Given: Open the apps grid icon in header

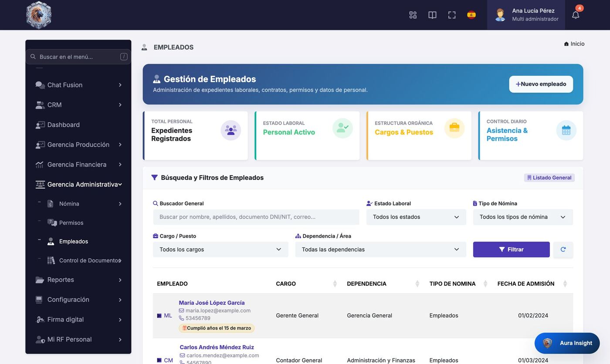Looking at the screenshot, I should pyautogui.click(x=413, y=15).
